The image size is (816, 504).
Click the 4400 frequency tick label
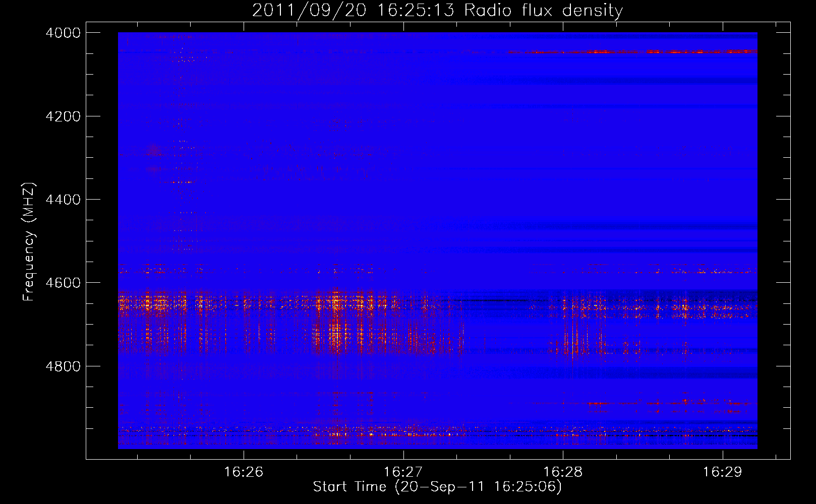coord(63,200)
